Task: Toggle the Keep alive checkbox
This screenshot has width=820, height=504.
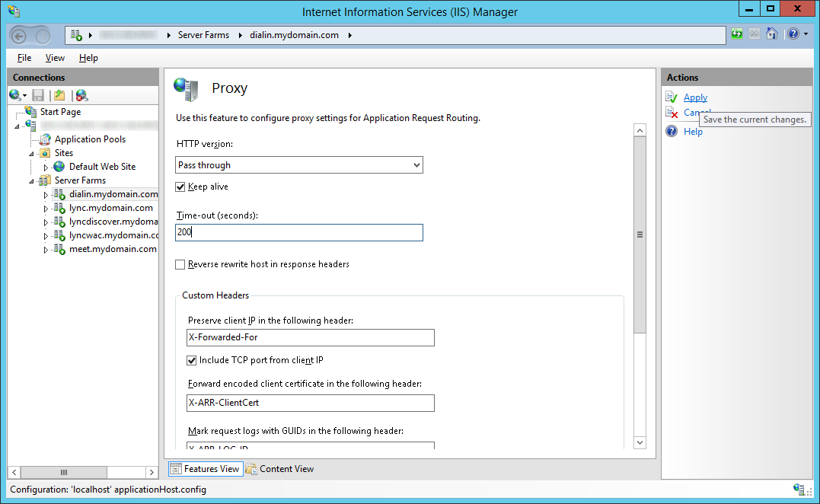Action: pyautogui.click(x=180, y=187)
